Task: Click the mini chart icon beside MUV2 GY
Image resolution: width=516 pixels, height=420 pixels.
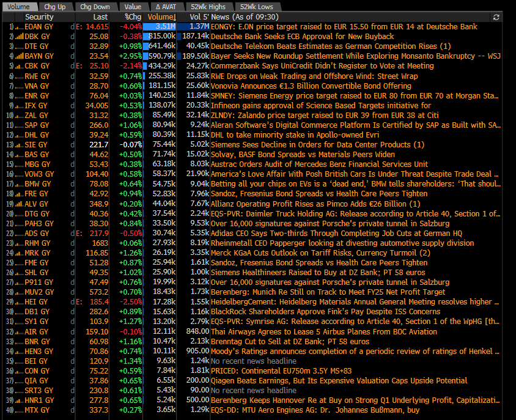Action: 20,293
